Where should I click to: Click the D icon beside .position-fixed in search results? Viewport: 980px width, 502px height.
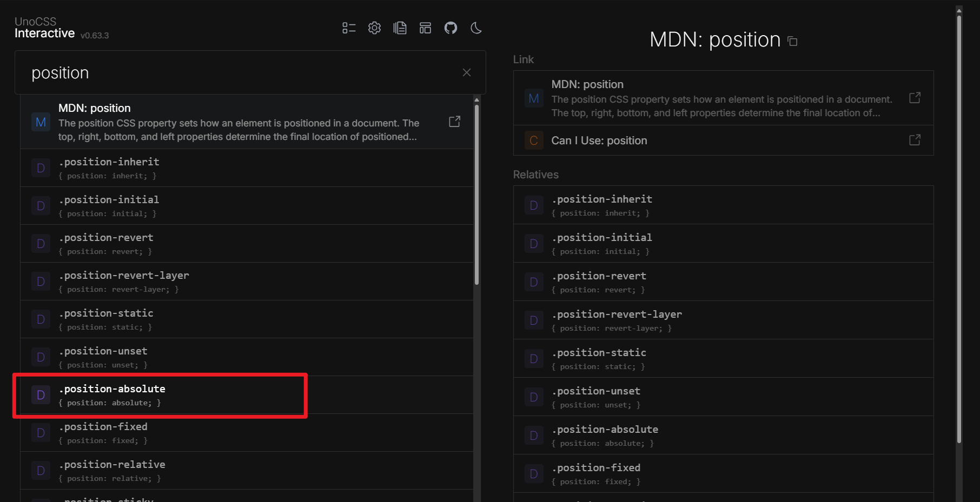coord(41,433)
